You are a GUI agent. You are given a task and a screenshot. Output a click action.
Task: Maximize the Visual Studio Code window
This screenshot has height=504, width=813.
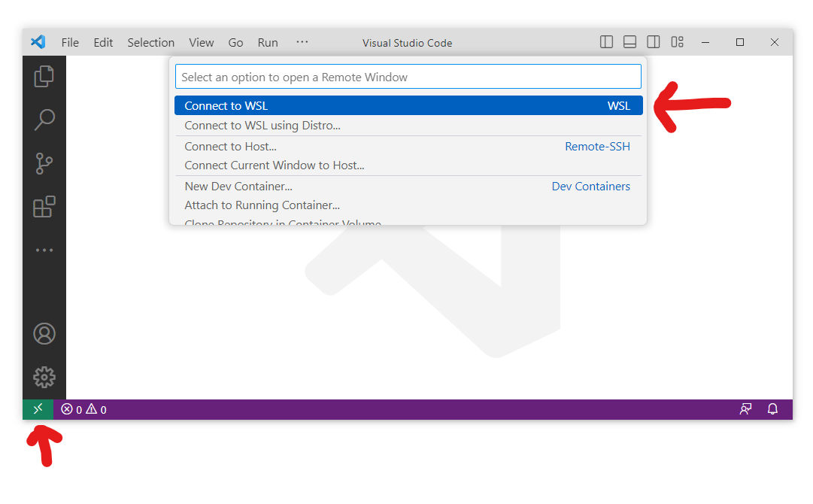(x=740, y=43)
